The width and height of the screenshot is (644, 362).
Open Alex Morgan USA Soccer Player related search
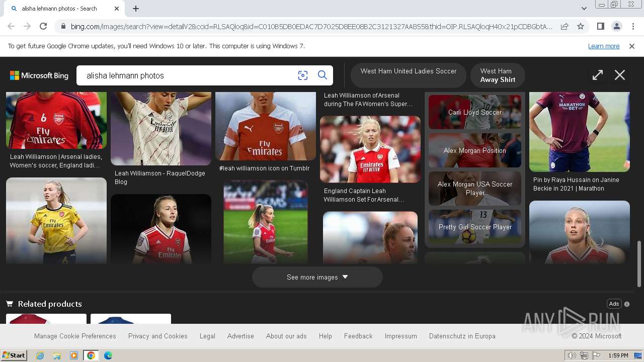pos(475,189)
